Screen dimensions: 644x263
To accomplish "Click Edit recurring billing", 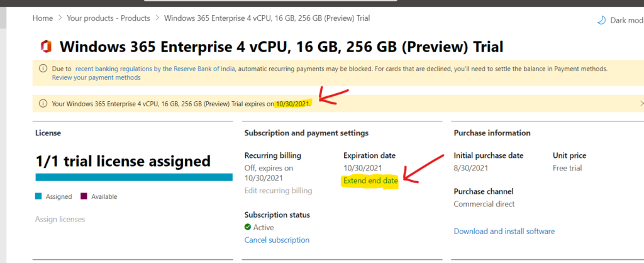I will click(x=278, y=191).
